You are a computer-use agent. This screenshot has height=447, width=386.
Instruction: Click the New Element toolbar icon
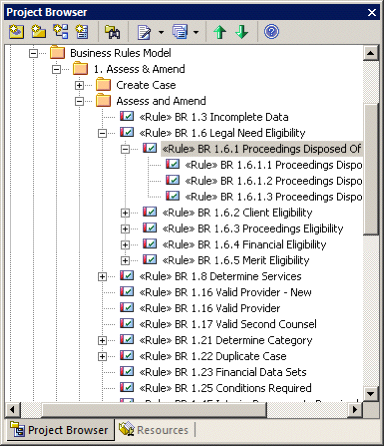coord(82,32)
